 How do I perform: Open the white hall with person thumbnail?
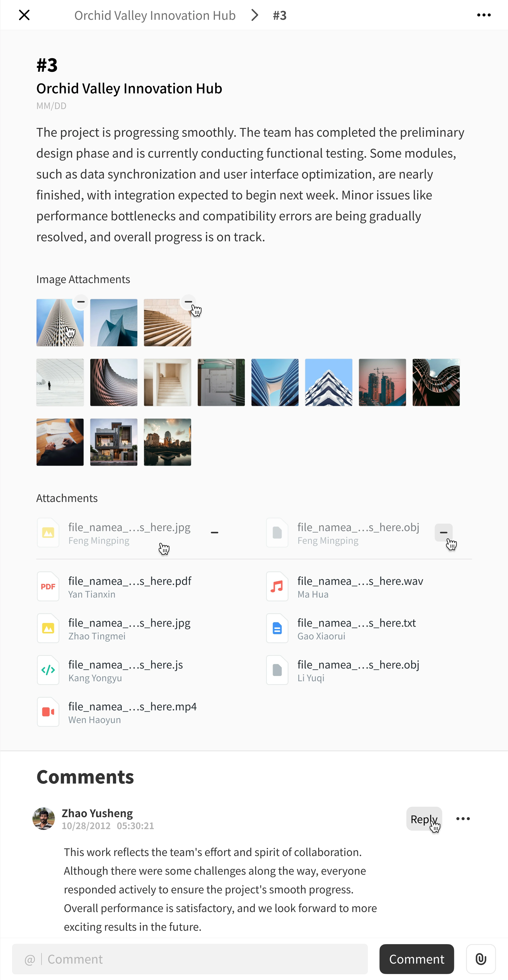point(60,382)
